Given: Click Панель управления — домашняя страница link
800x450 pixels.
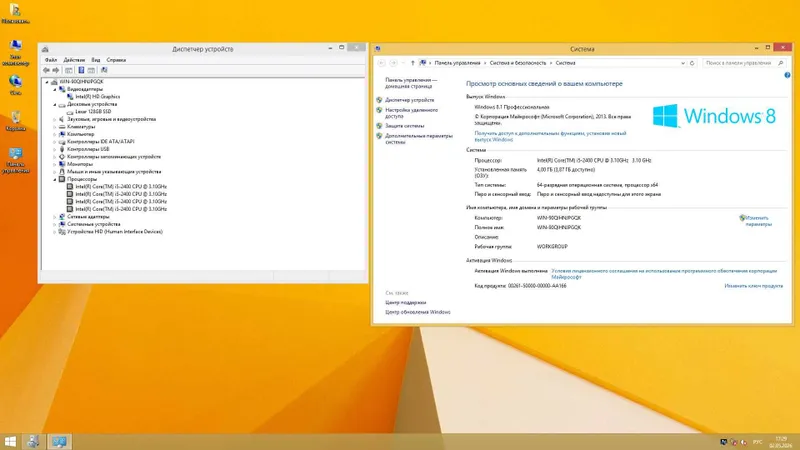Looking at the screenshot, I should [411, 83].
